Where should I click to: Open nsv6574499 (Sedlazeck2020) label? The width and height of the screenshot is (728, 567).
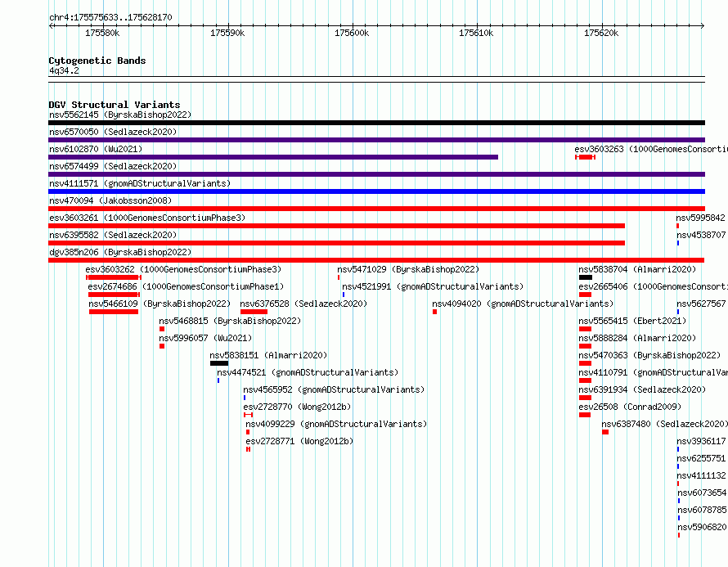(x=113, y=166)
